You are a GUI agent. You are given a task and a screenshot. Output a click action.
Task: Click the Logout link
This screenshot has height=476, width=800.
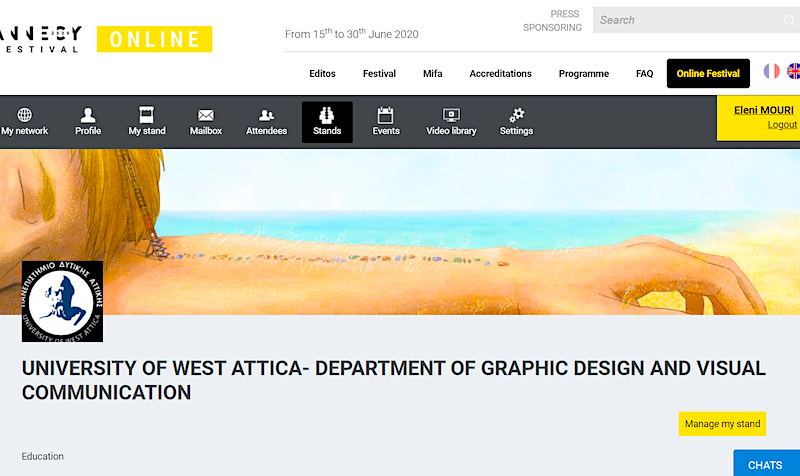(782, 124)
